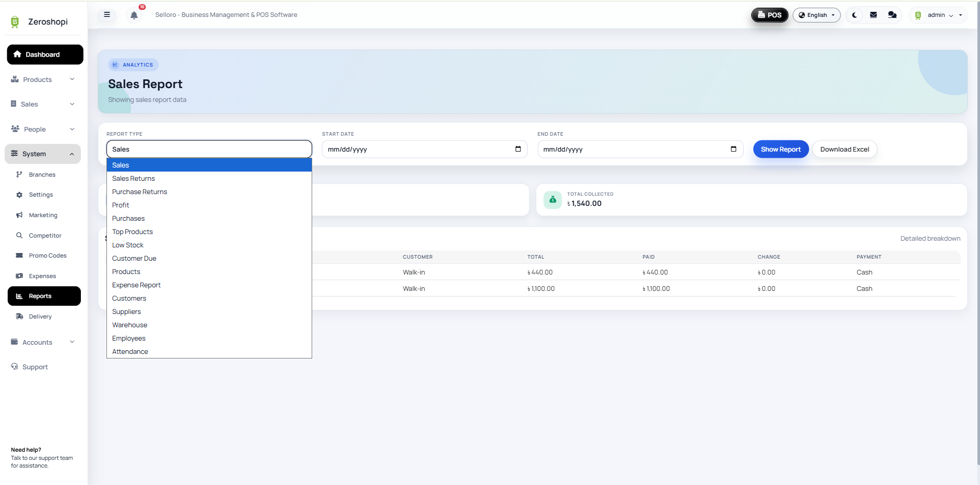Image resolution: width=980 pixels, height=485 pixels.
Task: Select Purchase Returns report type
Action: click(209, 192)
